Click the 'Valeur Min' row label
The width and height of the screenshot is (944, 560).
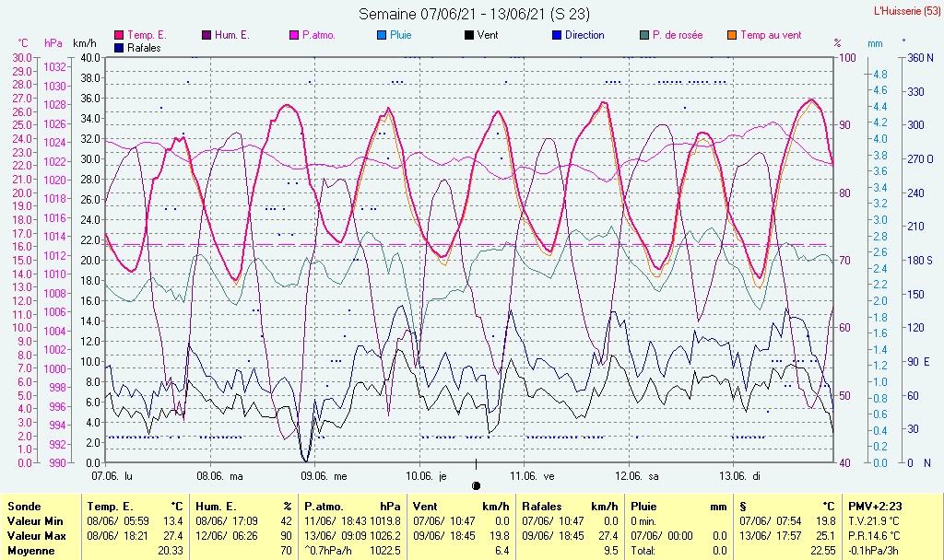(x=35, y=521)
